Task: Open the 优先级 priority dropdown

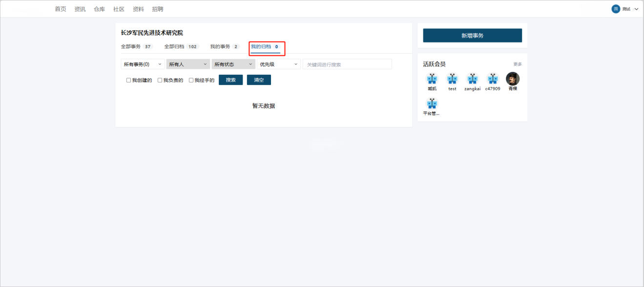Action: click(x=279, y=64)
